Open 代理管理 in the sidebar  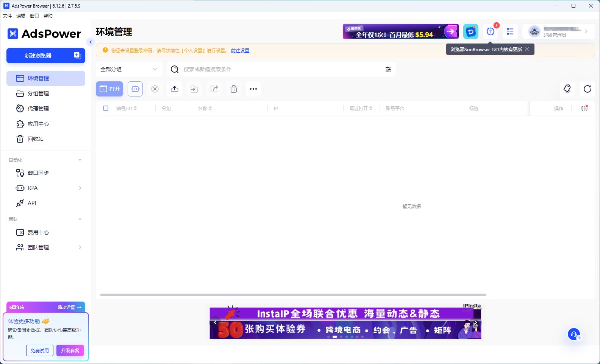coord(46,109)
